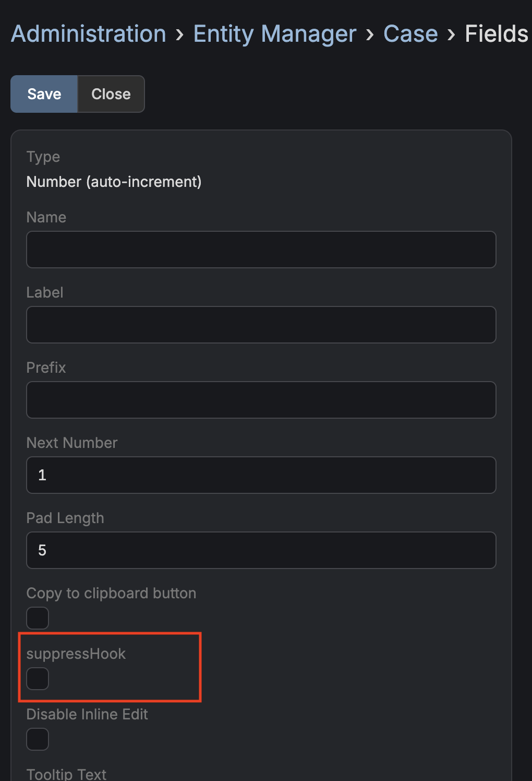The image size is (532, 781).
Task: Click the 'Copy to clipboard button' label
Action: (x=111, y=593)
